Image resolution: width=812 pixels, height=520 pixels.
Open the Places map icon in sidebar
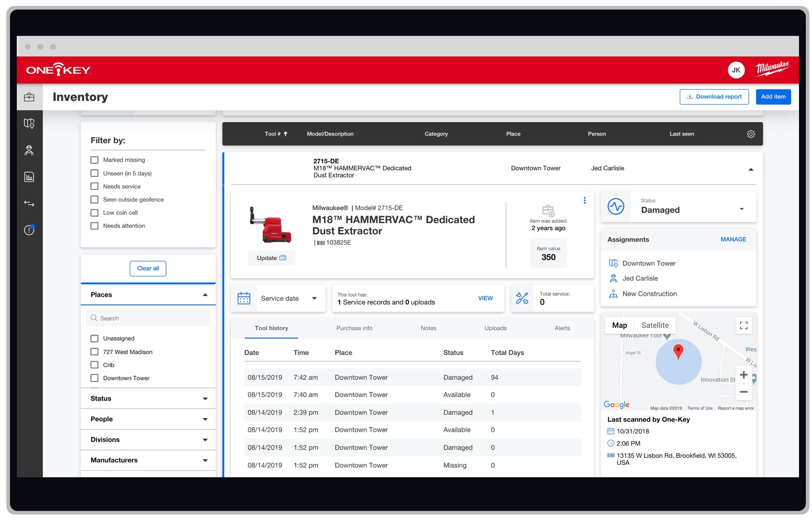pos(29,123)
